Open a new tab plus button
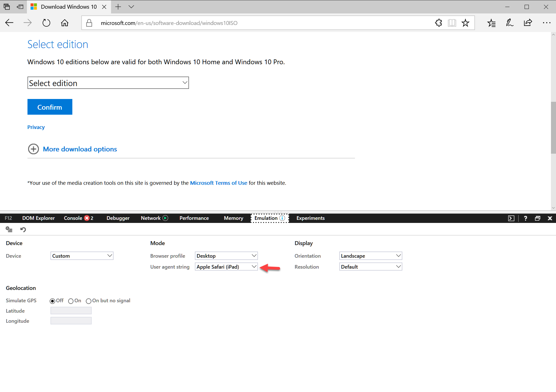 118,7
